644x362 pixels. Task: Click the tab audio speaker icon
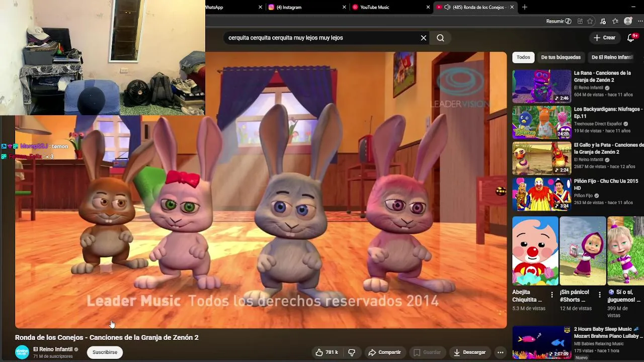click(x=447, y=7)
